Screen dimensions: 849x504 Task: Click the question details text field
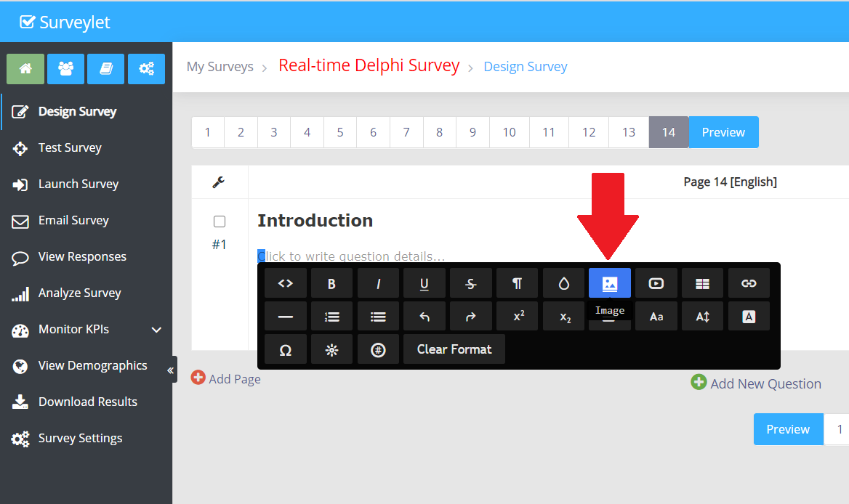[x=351, y=256]
